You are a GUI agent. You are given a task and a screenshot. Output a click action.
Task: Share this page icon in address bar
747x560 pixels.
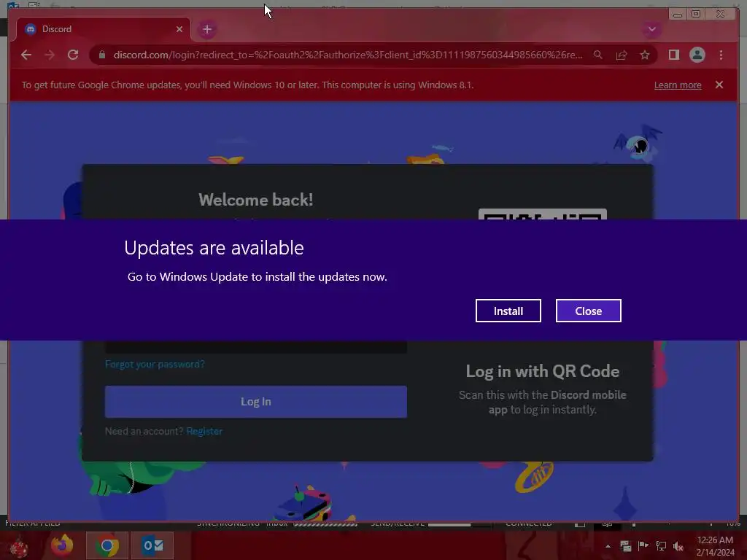[622, 55]
